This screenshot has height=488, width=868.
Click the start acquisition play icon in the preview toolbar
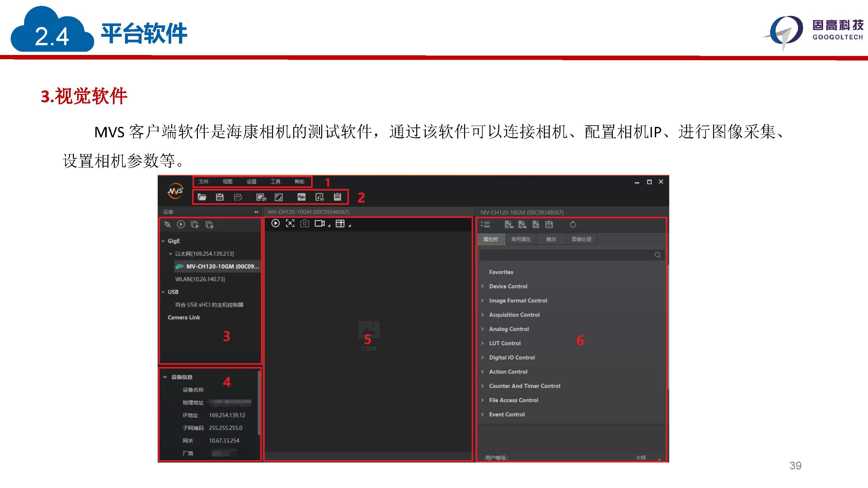(275, 223)
